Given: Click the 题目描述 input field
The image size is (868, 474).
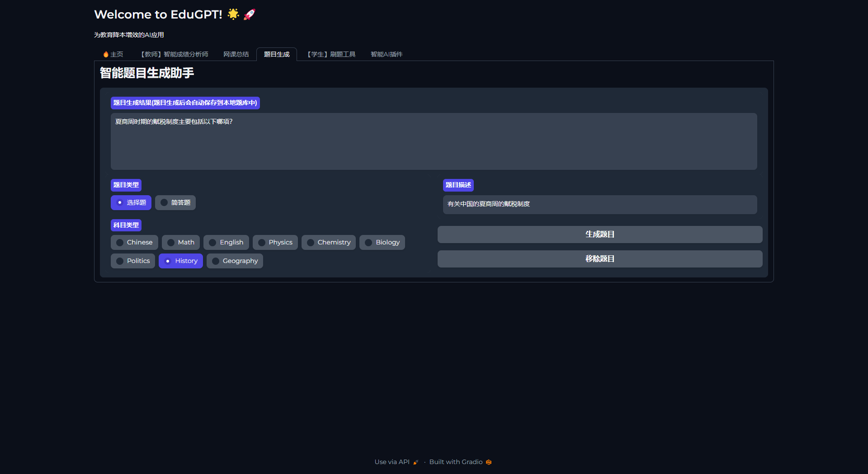Looking at the screenshot, I should (599, 204).
